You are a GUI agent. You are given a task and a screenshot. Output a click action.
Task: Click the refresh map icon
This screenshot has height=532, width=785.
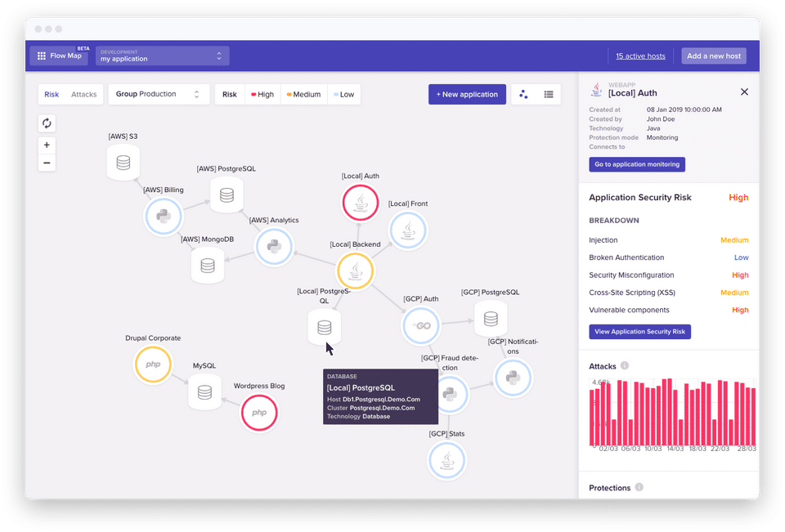47,123
